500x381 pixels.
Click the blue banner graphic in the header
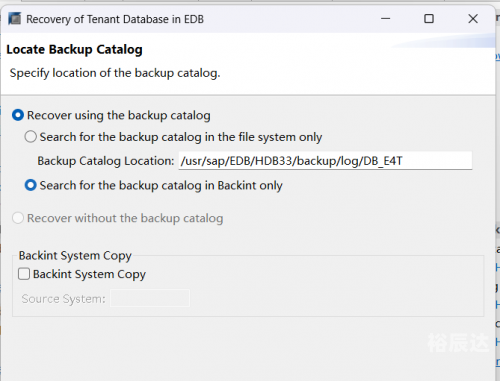443,41
